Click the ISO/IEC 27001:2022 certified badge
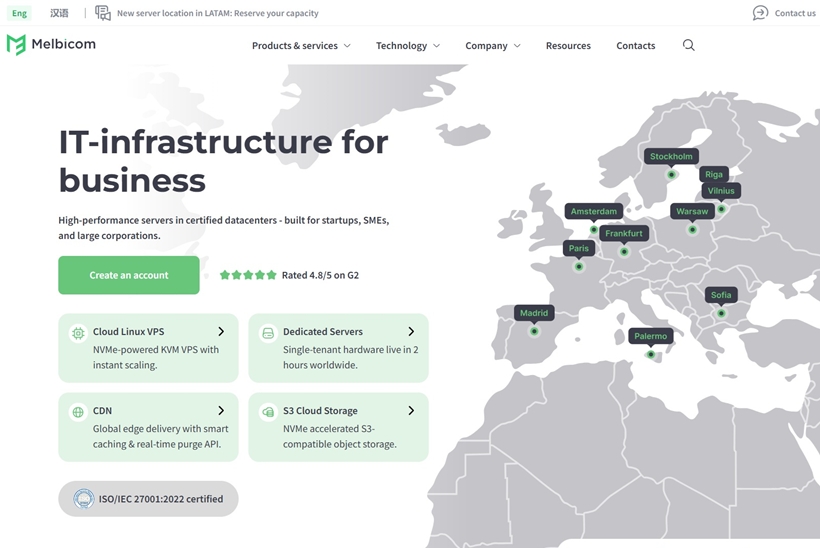 click(149, 499)
